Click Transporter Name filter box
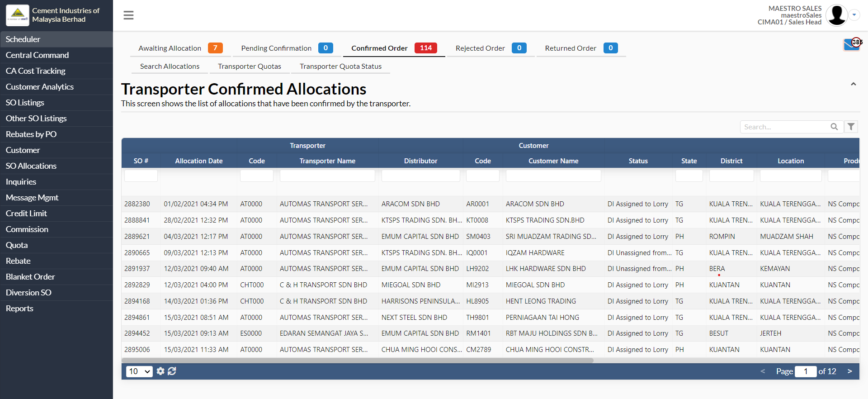This screenshot has width=868, height=399. coord(327,176)
